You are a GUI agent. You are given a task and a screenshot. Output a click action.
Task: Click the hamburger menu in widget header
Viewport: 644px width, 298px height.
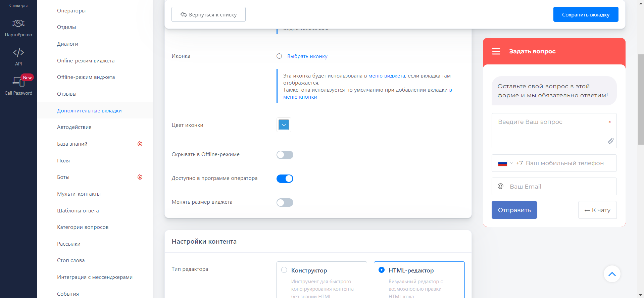(x=496, y=51)
